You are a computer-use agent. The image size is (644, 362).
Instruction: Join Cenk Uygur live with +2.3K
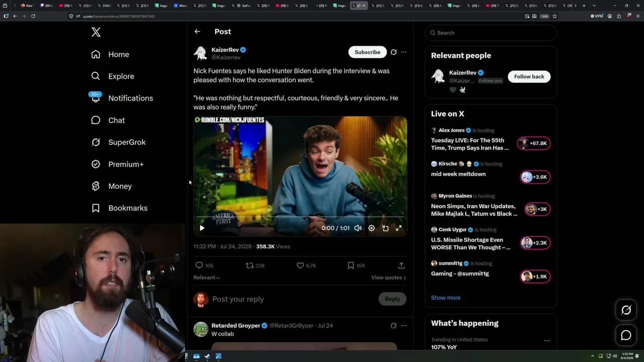tap(535, 243)
